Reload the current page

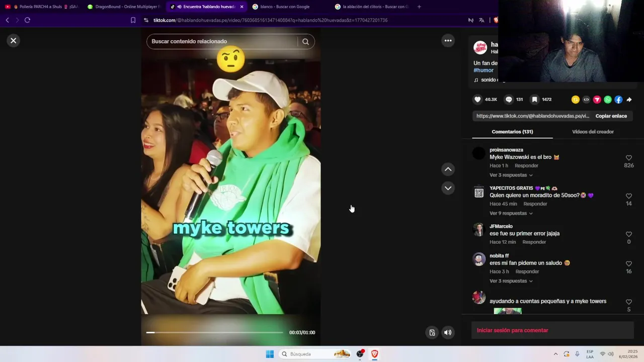(27, 20)
